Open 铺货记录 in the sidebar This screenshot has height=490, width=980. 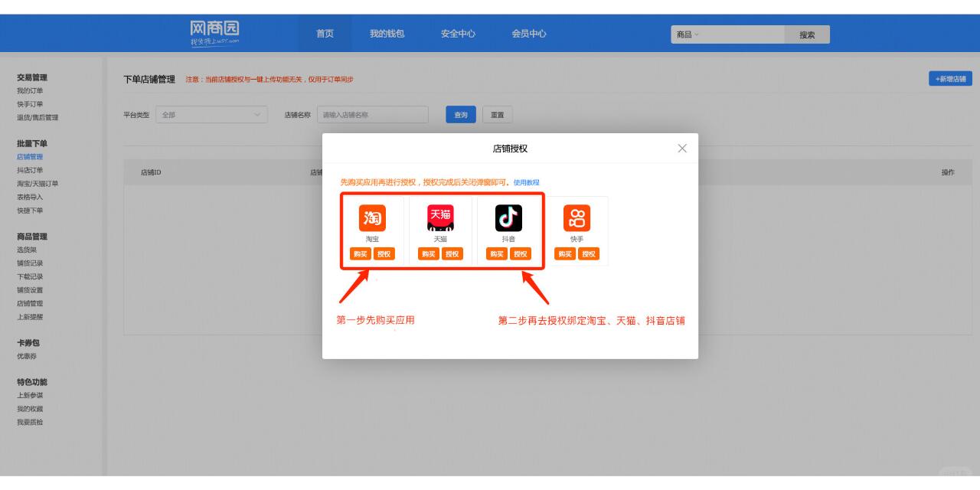click(30, 263)
